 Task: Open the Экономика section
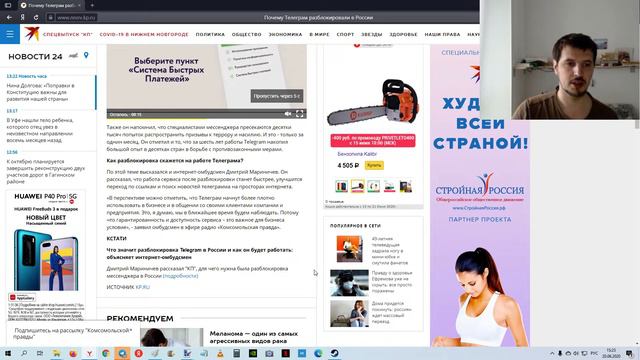point(285,35)
